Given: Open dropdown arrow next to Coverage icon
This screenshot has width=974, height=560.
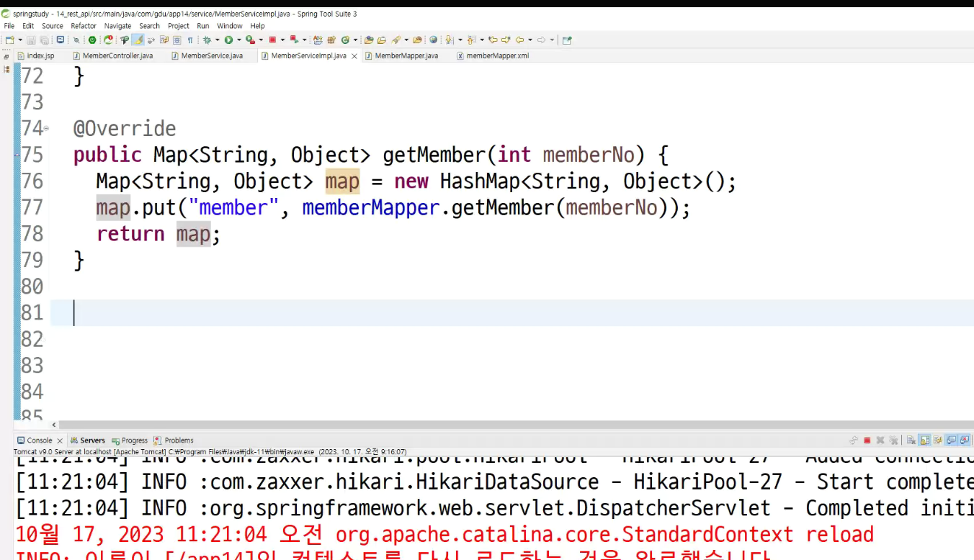Looking at the screenshot, I should [260, 40].
